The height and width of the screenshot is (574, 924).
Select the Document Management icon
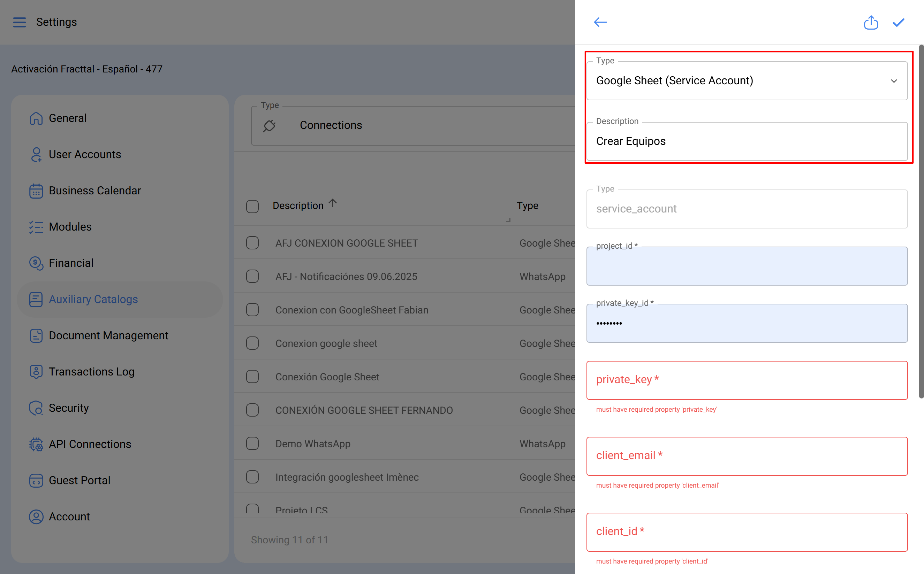click(x=36, y=336)
